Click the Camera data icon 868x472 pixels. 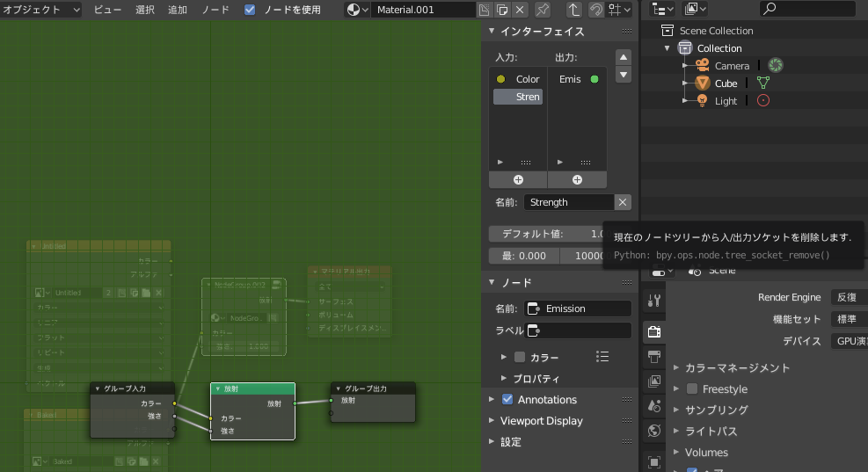(x=776, y=65)
